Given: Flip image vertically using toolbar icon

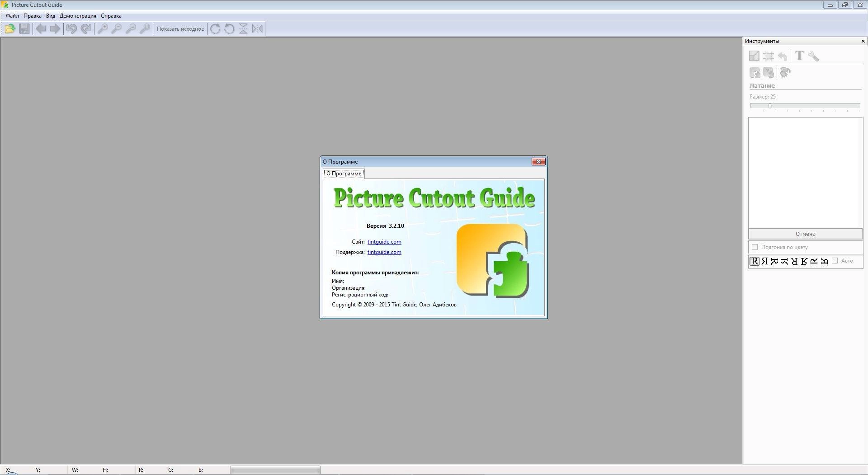Looking at the screenshot, I should (243, 29).
